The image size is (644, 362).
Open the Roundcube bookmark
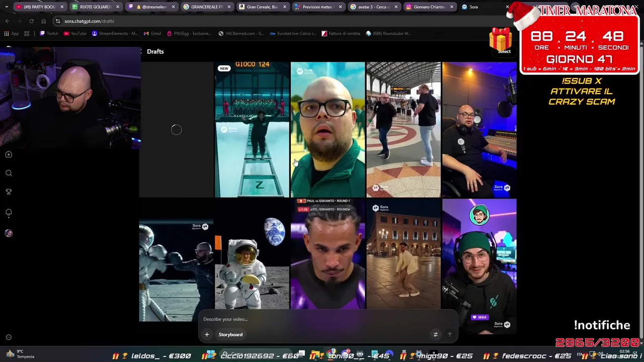click(x=388, y=34)
